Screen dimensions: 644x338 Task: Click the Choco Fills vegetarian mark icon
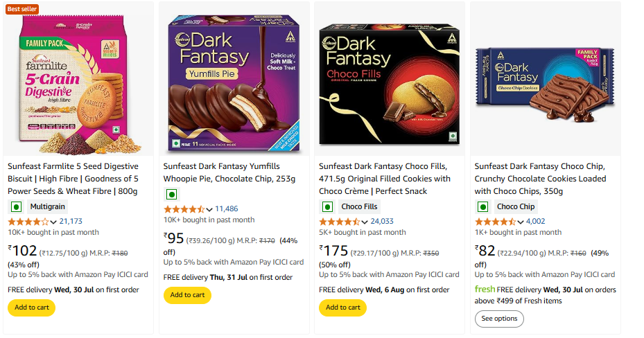[x=327, y=206]
